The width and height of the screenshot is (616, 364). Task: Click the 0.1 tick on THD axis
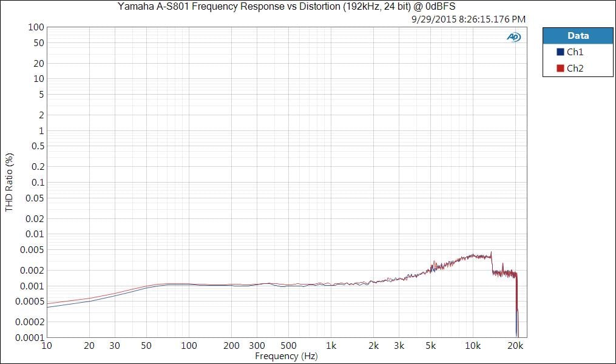37,182
